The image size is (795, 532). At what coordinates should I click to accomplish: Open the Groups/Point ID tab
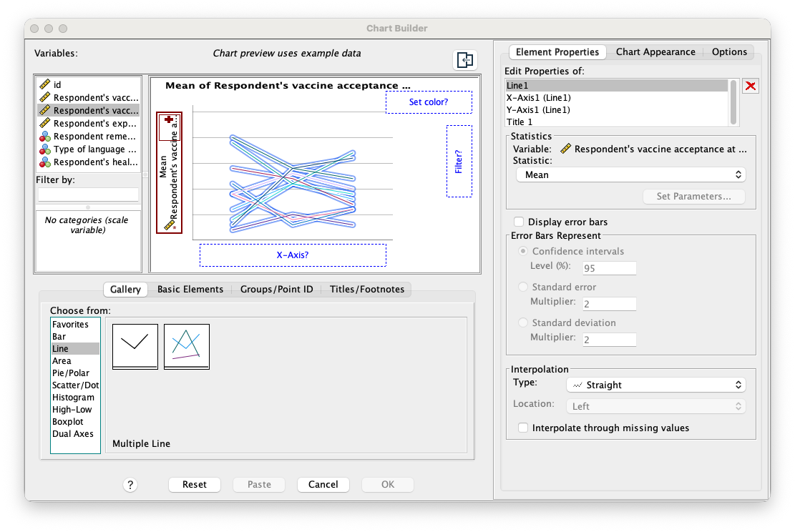(276, 290)
